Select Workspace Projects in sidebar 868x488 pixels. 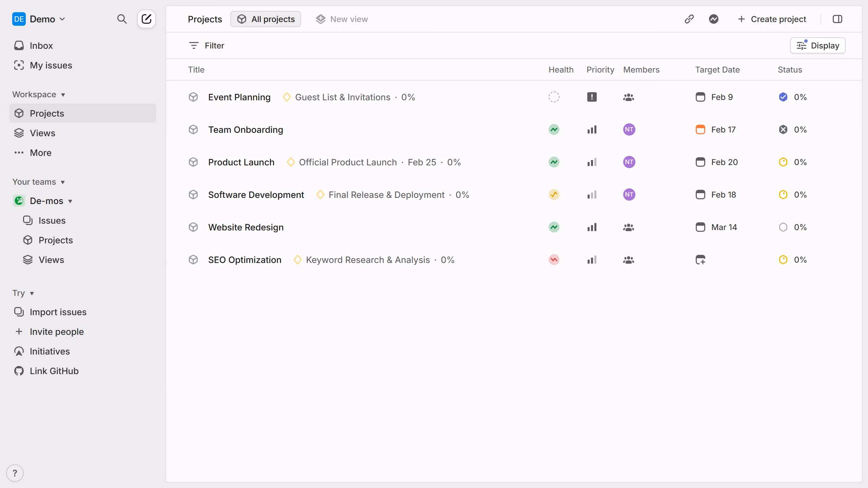coord(83,113)
